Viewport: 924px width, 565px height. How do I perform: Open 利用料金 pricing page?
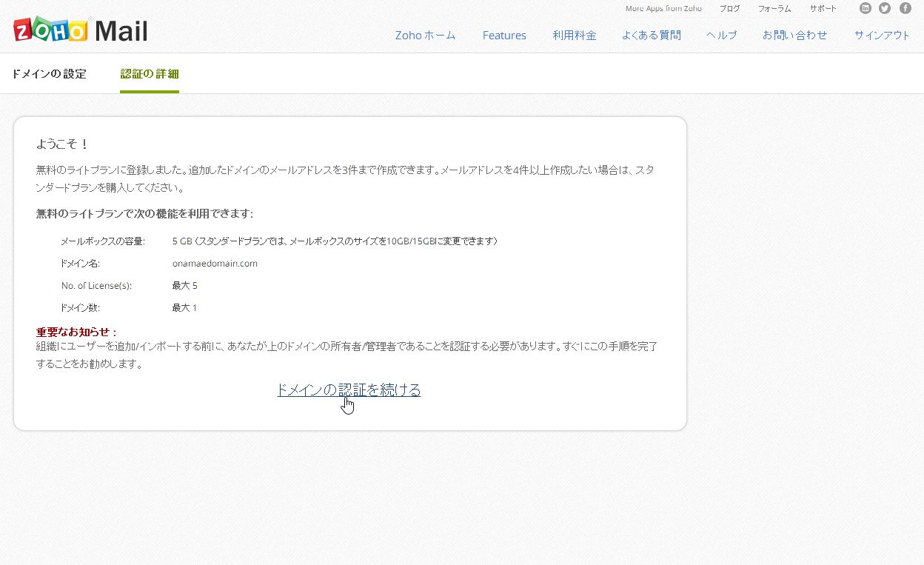point(575,35)
